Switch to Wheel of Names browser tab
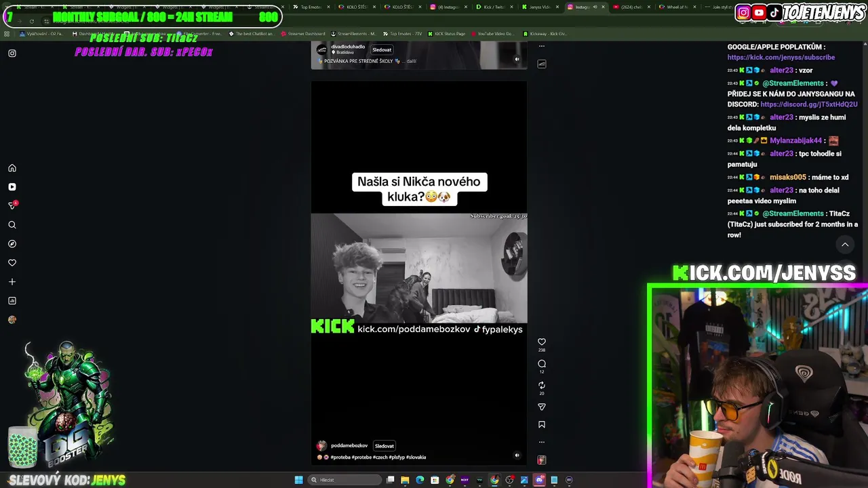The image size is (868, 488). tap(678, 7)
